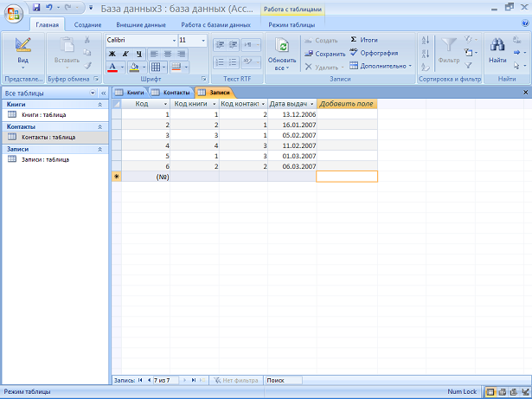Clear all sorts icon

coord(426,67)
